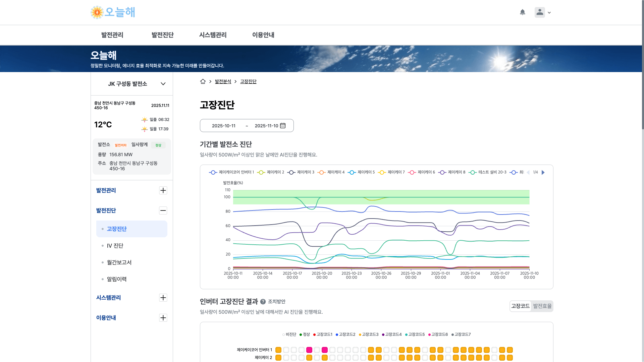Click the 2025-10-11 start date field
644x362 pixels.
coord(223,126)
